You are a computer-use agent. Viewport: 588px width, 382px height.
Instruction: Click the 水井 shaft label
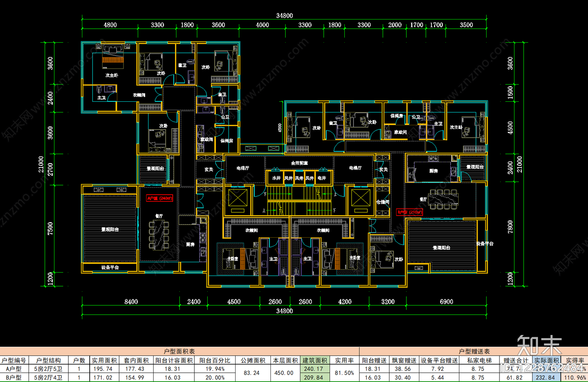276,178
